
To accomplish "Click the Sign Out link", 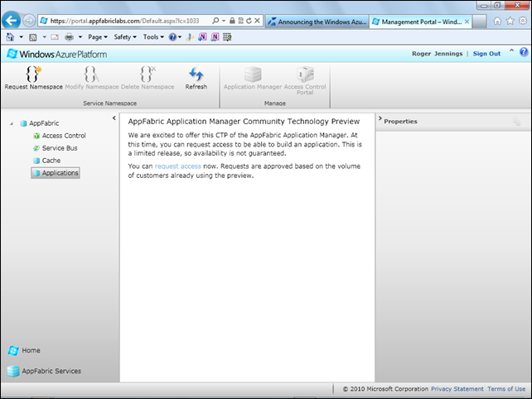I will (486, 54).
